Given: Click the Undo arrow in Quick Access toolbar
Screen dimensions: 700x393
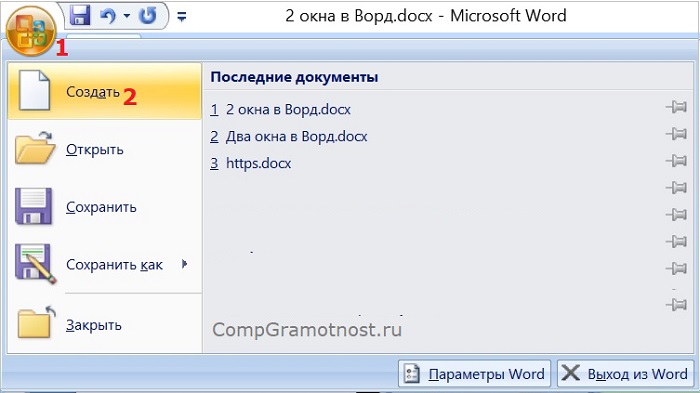Looking at the screenshot, I should [x=107, y=16].
